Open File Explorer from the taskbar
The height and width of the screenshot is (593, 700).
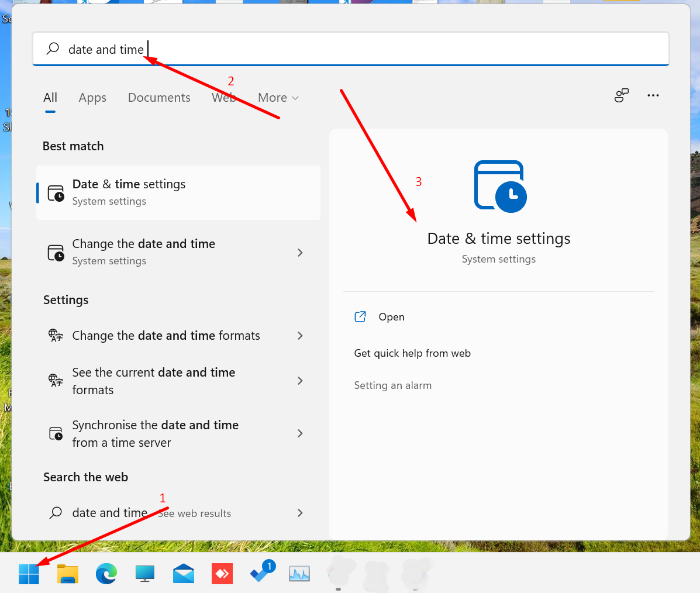point(68,574)
